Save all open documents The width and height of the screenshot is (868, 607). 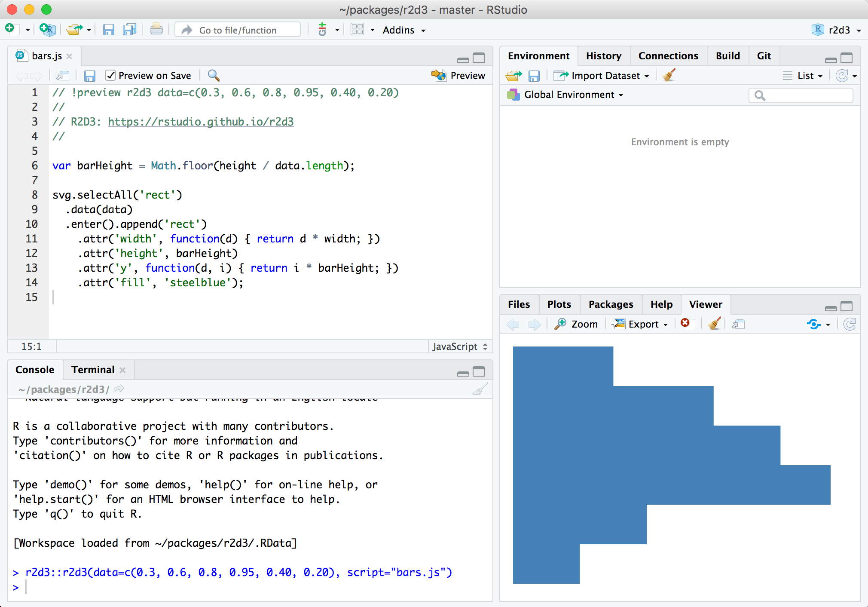pos(129,29)
